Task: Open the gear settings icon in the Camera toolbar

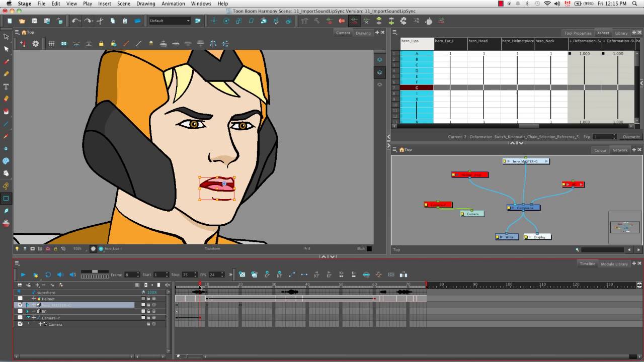Action: 35,44
